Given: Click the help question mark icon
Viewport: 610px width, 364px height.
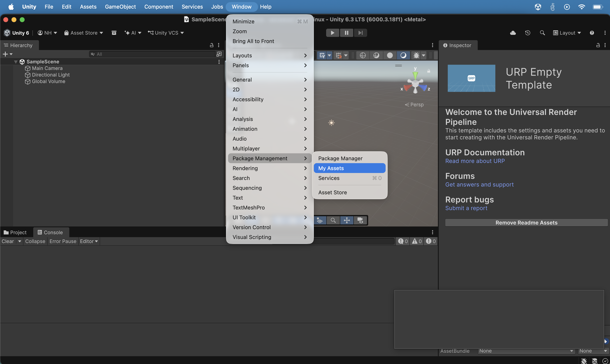Looking at the screenshot, I should coord(592,33).
